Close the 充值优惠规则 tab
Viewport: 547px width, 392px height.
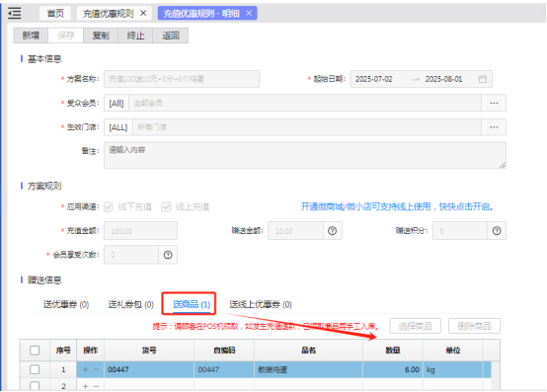pos(143,13)
